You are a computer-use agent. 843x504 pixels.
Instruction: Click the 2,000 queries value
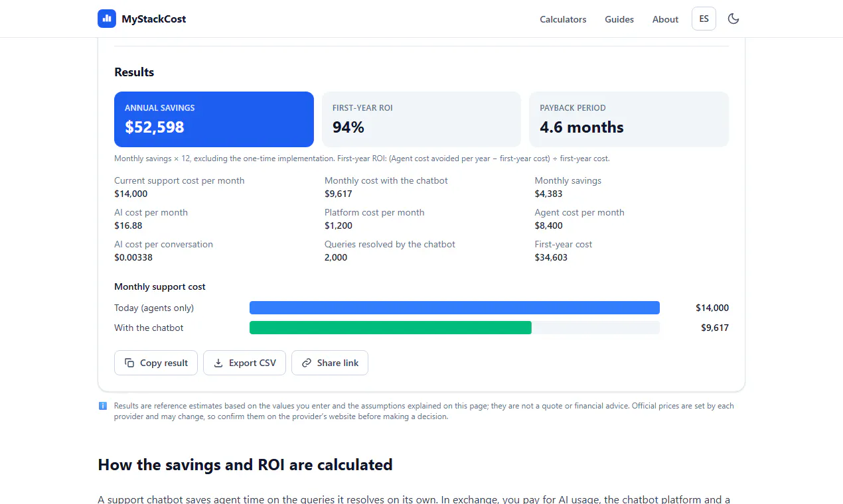click(x=336, y=257)
